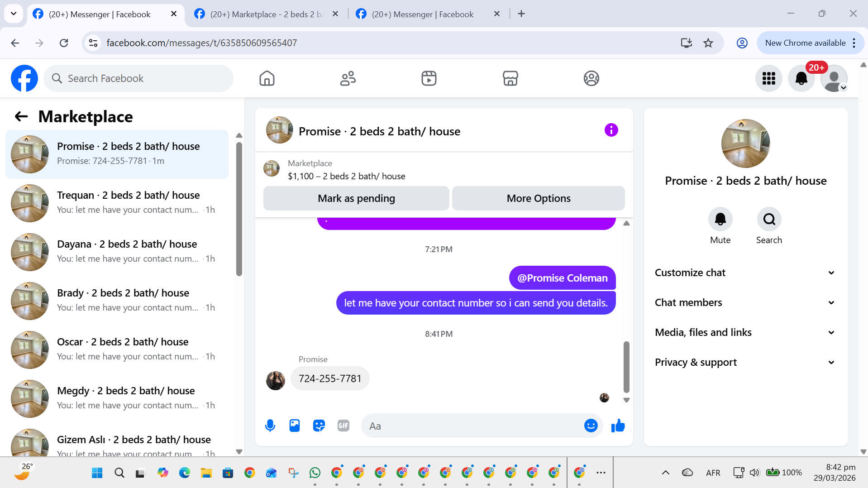The height and width of the screenshot is (488, 868).
Task: Open the Friends icon in top navigation
Action: click(x=348, y=78)
